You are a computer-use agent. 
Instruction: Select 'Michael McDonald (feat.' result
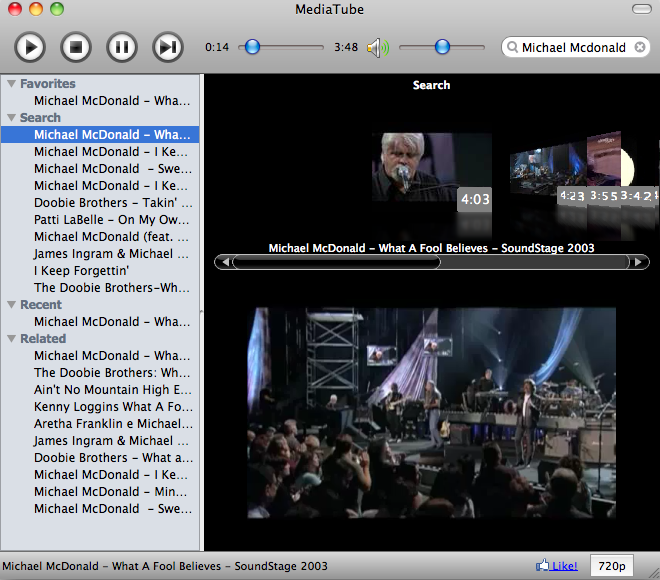pyautogui.click(x=100, y=237)
